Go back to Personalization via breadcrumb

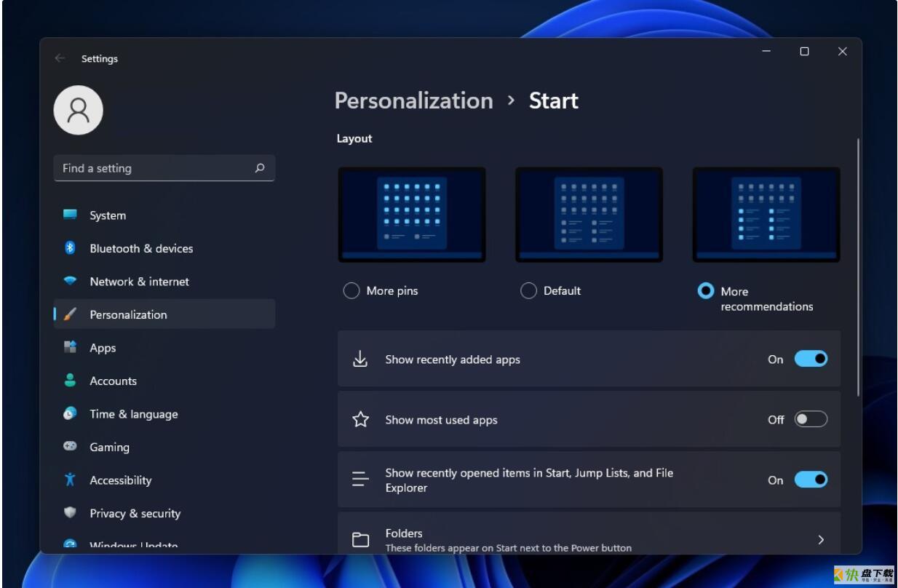click(413, 100)
